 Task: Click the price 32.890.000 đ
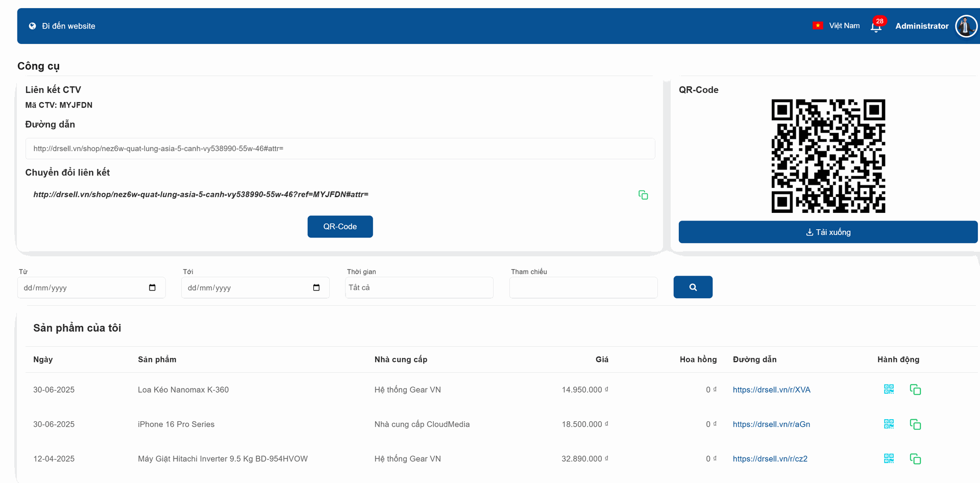click(585, 459)
